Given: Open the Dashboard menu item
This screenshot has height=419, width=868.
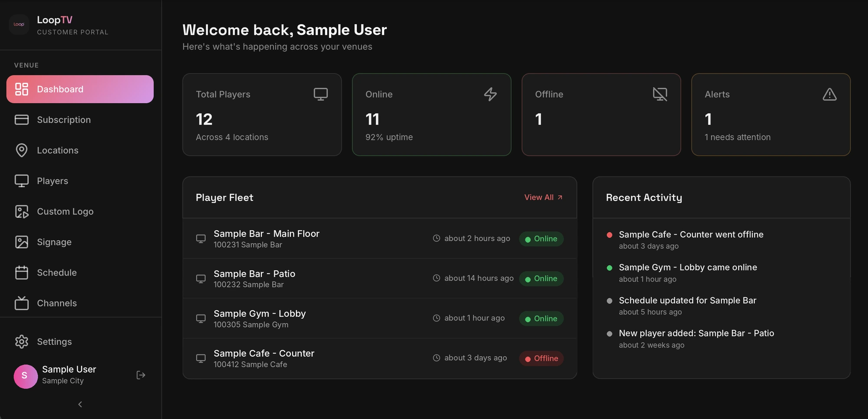Looking at the screenshot, I should (80, 89).
